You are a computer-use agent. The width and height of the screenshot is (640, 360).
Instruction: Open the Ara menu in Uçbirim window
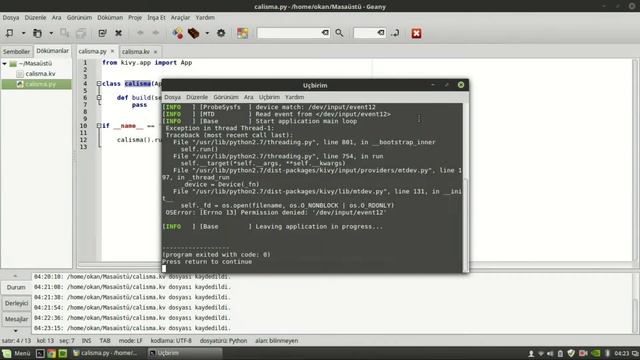click(249, 97)
